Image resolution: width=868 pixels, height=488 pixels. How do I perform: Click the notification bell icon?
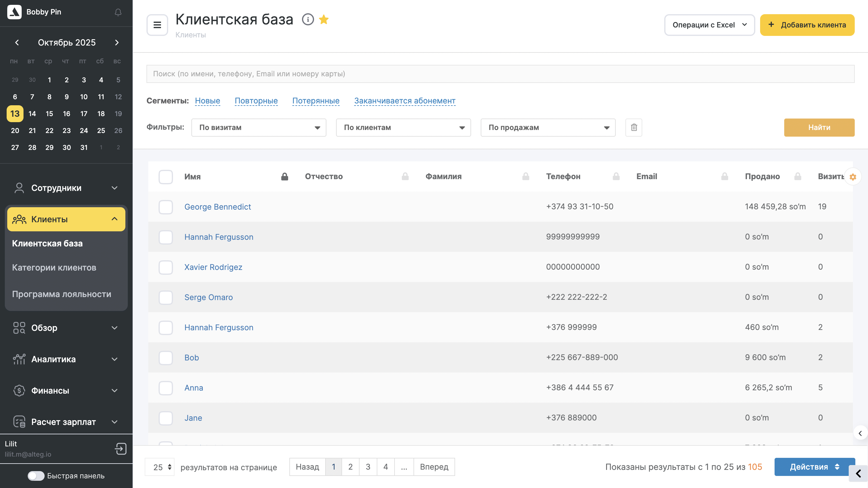[x=118, y=12]
